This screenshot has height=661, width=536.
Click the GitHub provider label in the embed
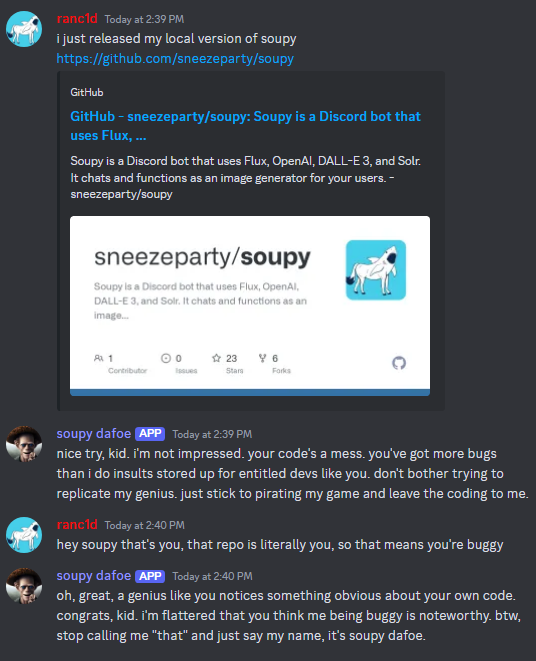87,92
